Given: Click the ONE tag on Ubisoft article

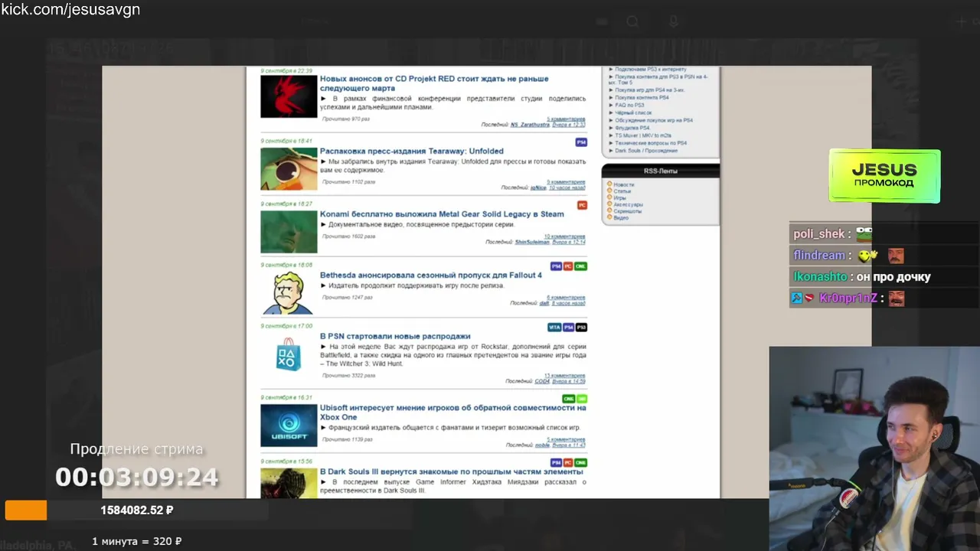Looking at the screenshot, I should click(569, 399).
